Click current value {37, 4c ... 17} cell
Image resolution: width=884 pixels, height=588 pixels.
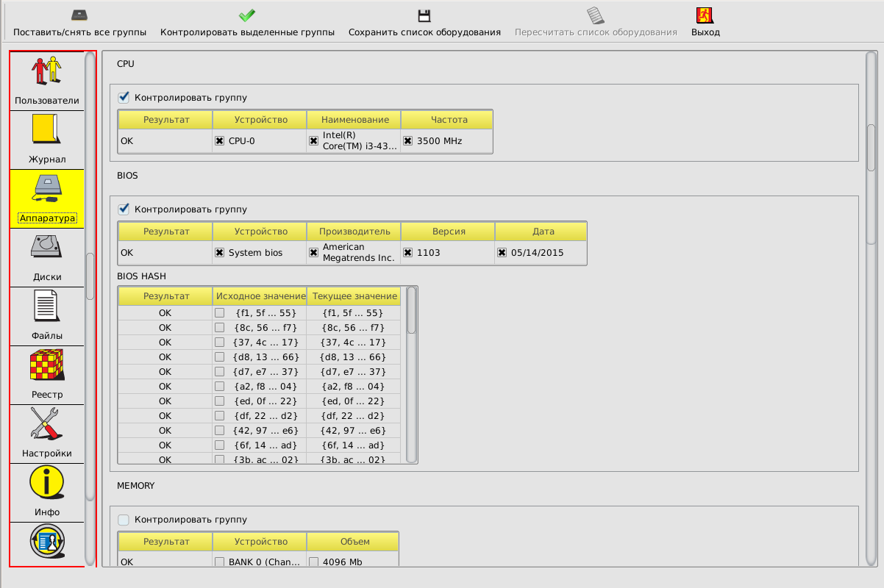[x=354, y=342]
